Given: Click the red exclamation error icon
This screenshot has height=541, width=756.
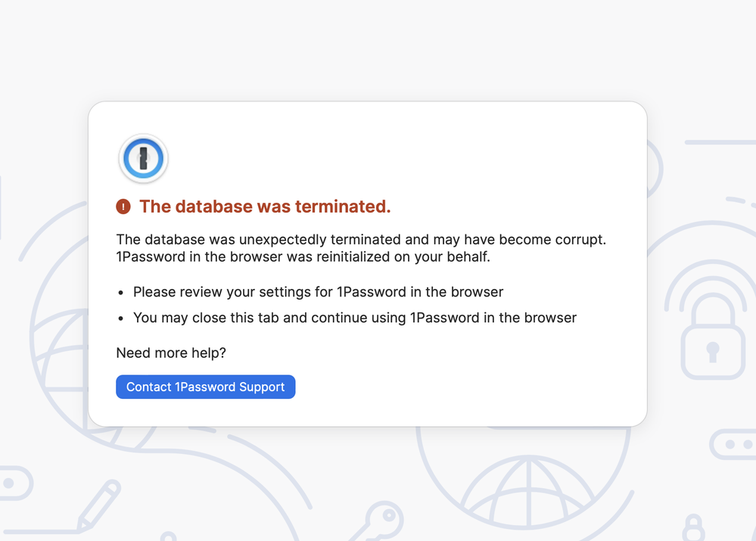Looking at the screenshot, I should point(123,207).
